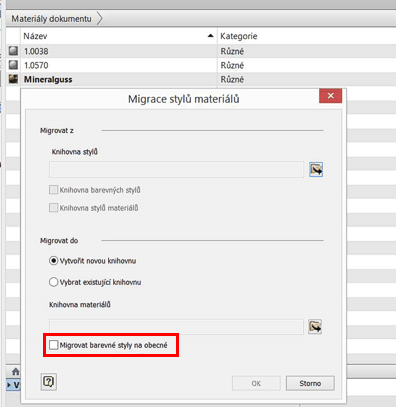Click Různé category cell of 1.0570
The image size is (396, 407).
pos(232,65)
